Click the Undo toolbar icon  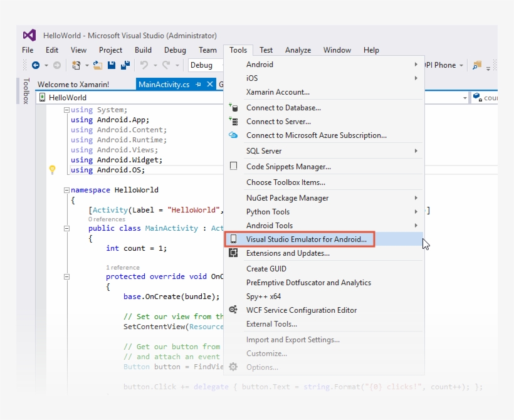tap(146, 65)
